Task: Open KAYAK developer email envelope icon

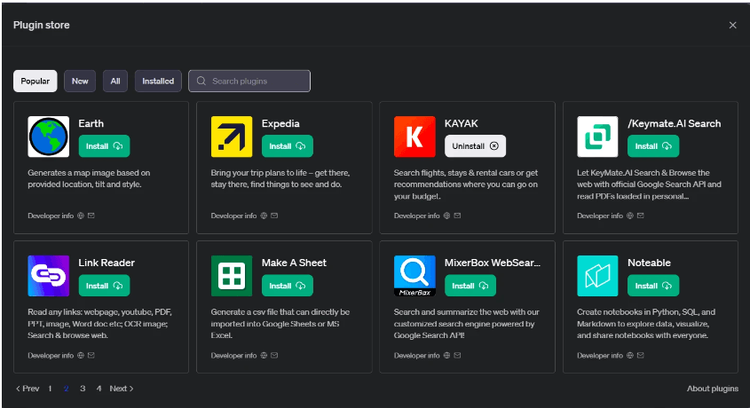Action: tap(457, 216)
